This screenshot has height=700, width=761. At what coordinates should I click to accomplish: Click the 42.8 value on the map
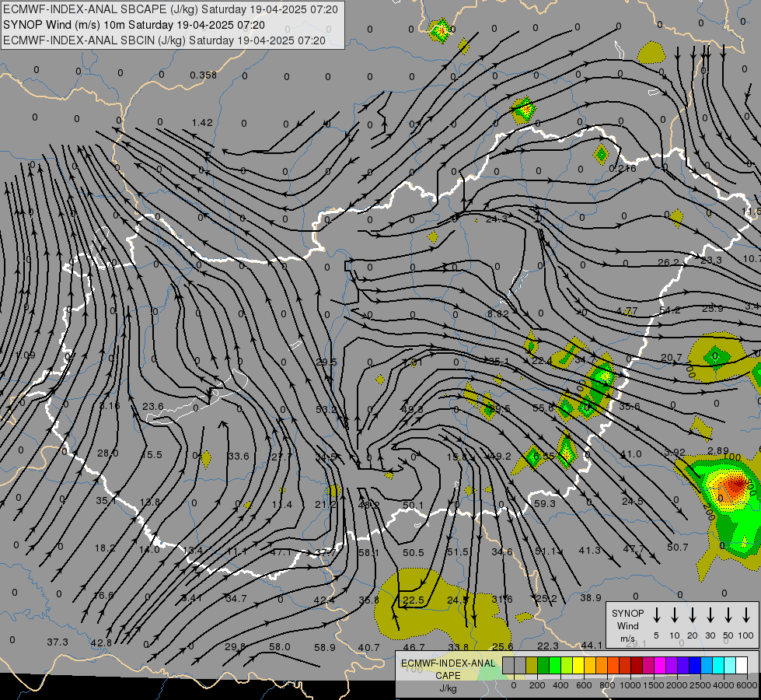tap(101, 642)
